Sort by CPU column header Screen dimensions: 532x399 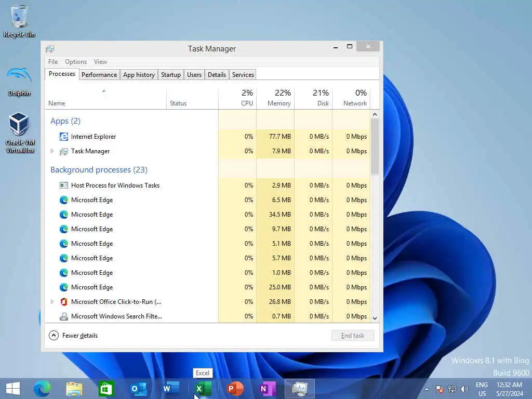point(237,98)
